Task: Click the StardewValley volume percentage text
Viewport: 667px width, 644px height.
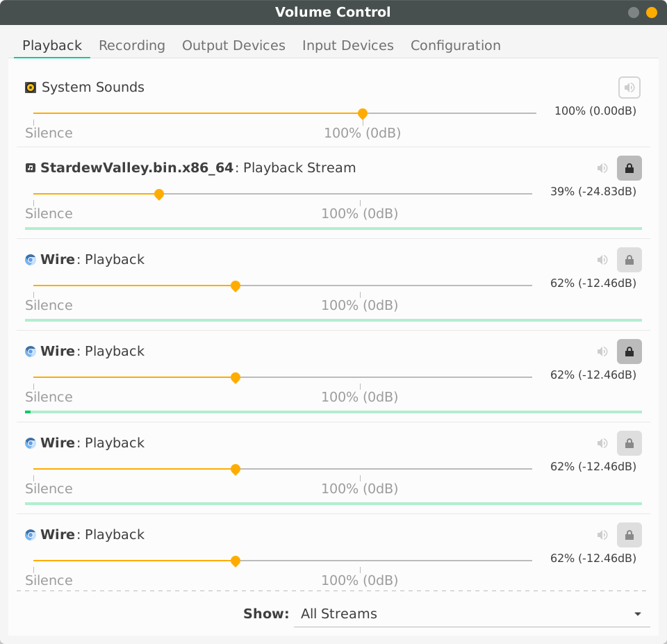Action: coord(593,191)
